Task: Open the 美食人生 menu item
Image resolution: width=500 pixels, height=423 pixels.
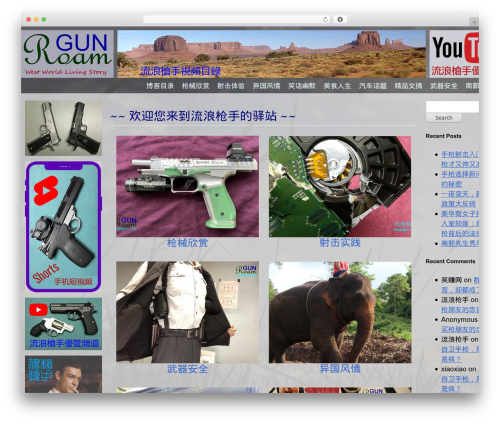Action: 337,86
